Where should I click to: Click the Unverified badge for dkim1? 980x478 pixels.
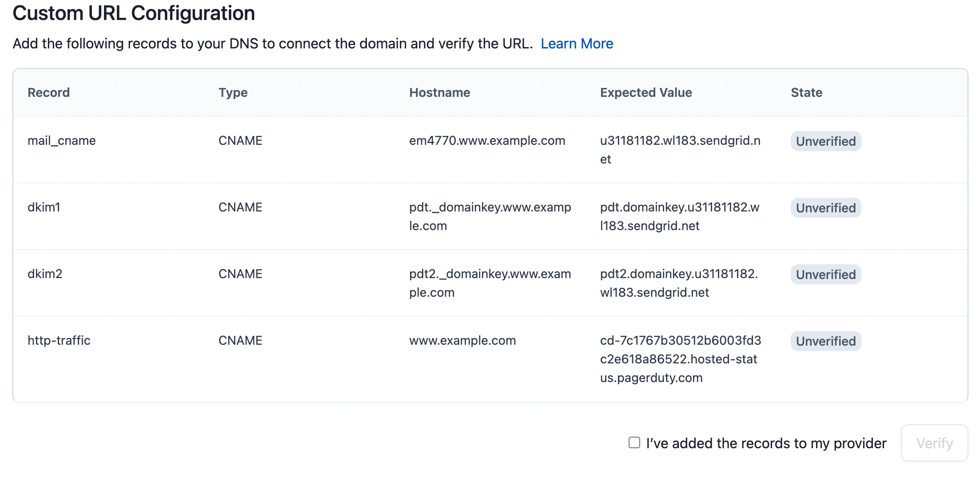(825, 208)
